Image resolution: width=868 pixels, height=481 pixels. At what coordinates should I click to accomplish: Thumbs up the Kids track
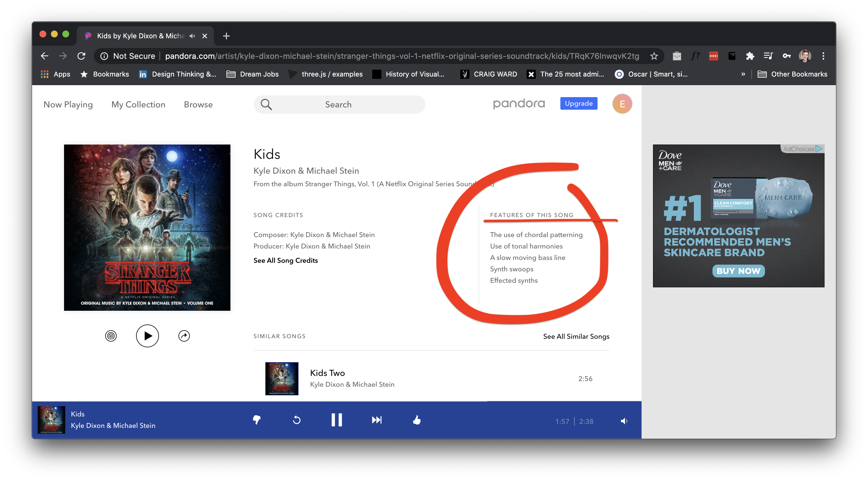coord(417,420)
